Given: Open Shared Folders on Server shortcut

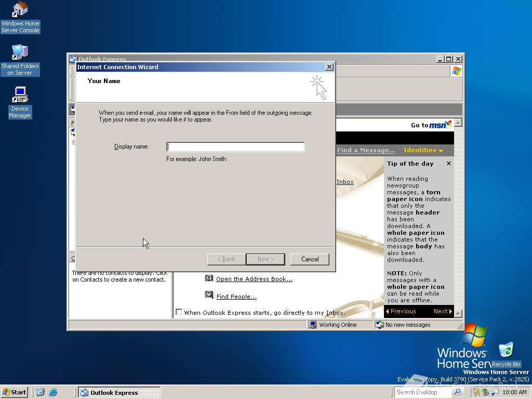Looking at the screenshot, I should click(x=20, y=60).
